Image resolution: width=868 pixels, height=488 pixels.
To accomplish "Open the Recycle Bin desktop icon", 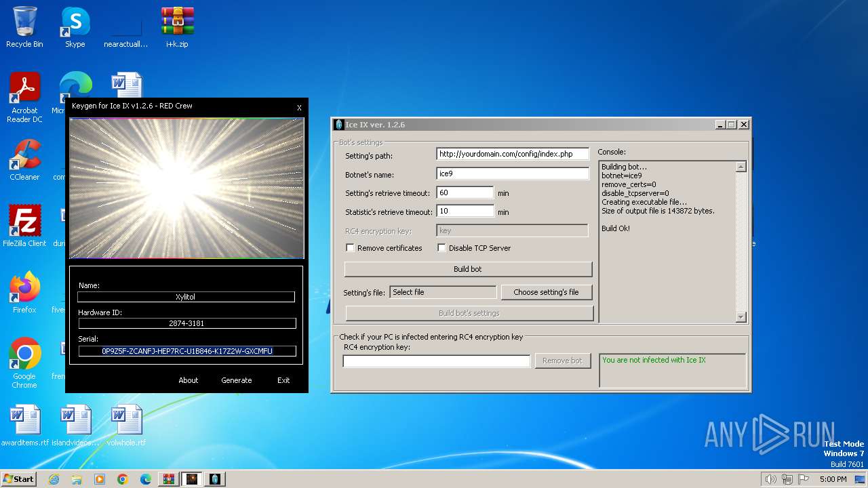I will pyautogui.click(x=24, y=27).
